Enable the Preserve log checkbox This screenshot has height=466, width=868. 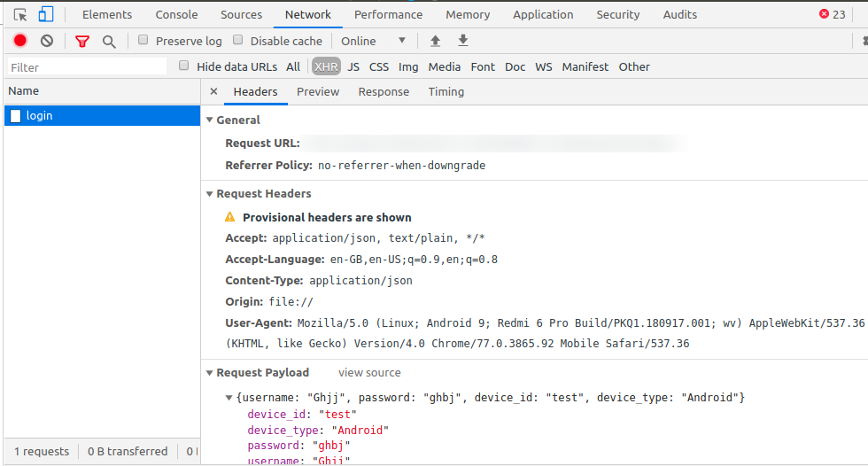click(x=143, y=40)
